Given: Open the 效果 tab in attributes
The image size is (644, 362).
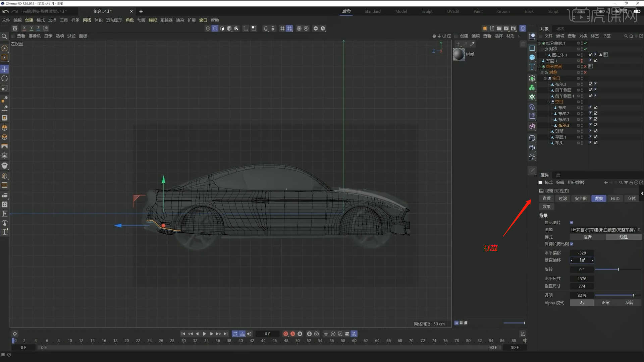Looking at the screenshot, I should tap(547, 207).
